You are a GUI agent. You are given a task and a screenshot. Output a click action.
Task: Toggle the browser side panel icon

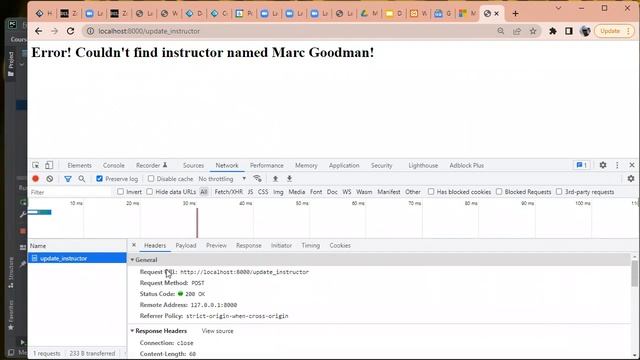pos(569,31)
